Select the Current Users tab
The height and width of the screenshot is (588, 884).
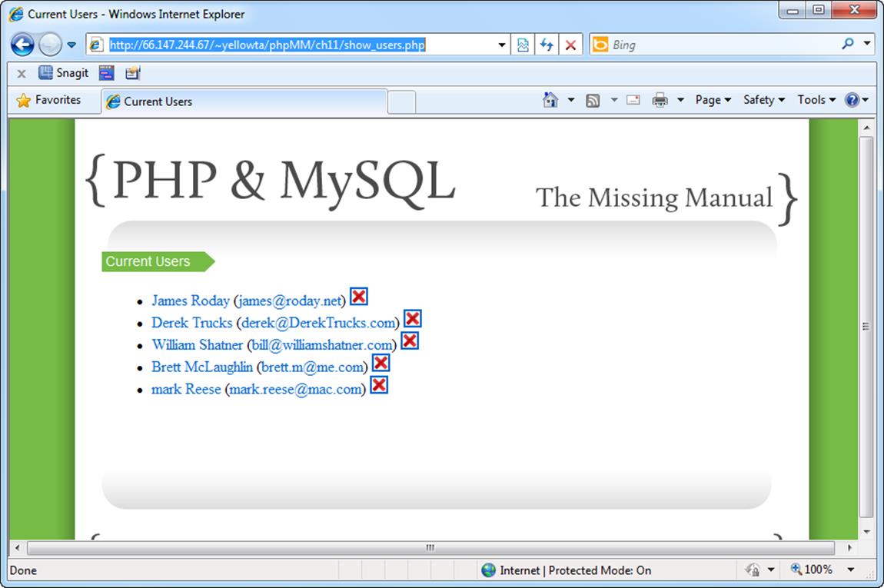click(244, 101)
